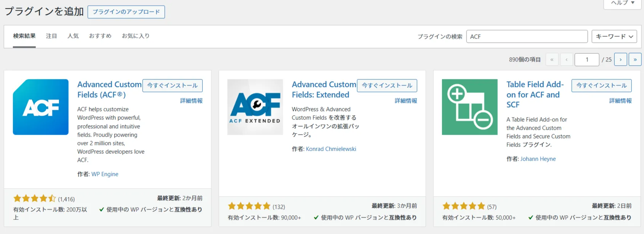Install Advanced Custom Fields (ACF®) now

173,86
